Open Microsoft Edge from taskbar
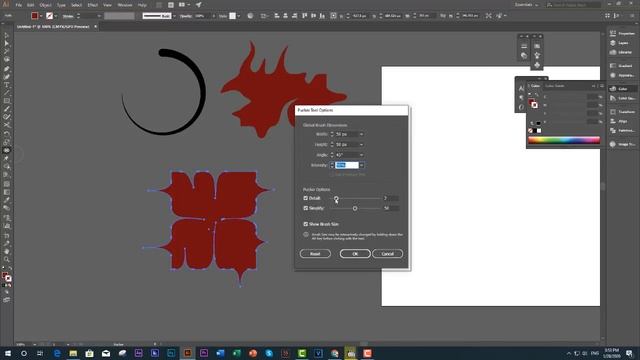640x360 pixels. 57,353
